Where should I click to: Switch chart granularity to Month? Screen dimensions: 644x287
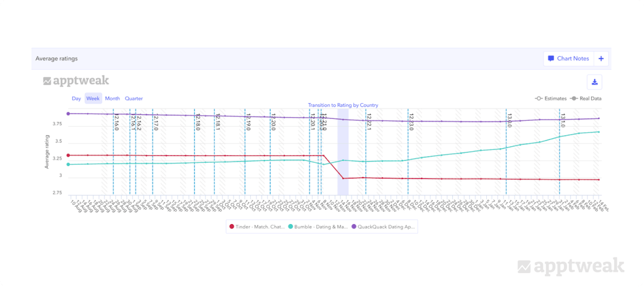[112, 98]
